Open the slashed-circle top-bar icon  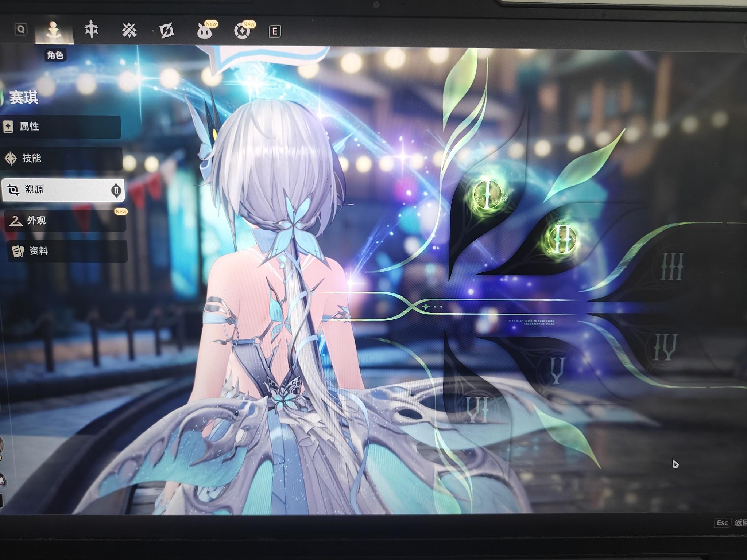point(167,31)
